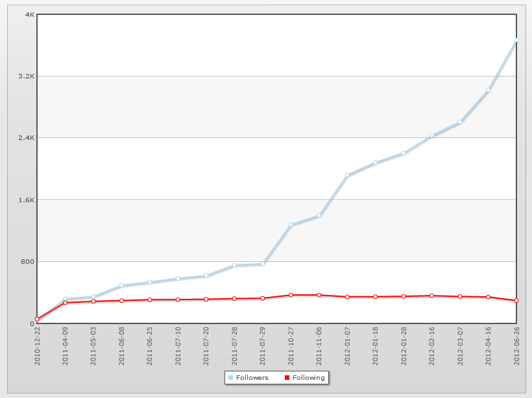Click the 2011-06-08 x-axis date label
532x398 pixels.
121,345
